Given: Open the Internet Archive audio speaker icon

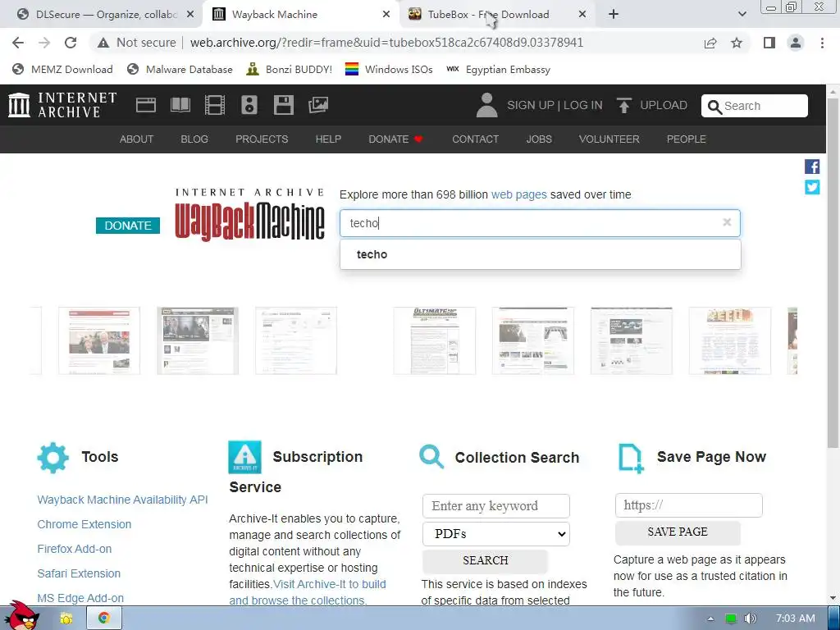Looking at the screenshot, I should pyautogui.click(x=249, y=105).
